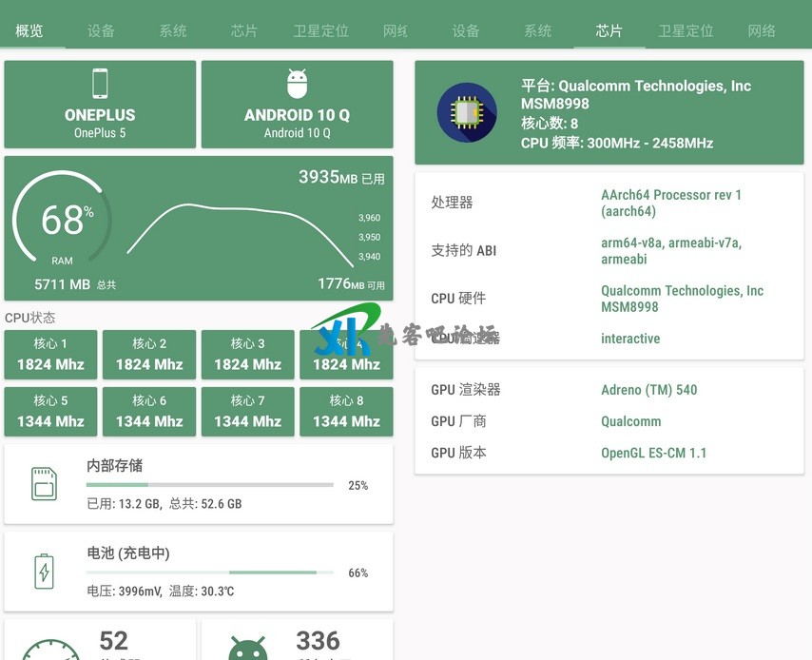Select the 核心 6 frequency tile
Viewport: 812px width, 660px height.
coord(149,411)
